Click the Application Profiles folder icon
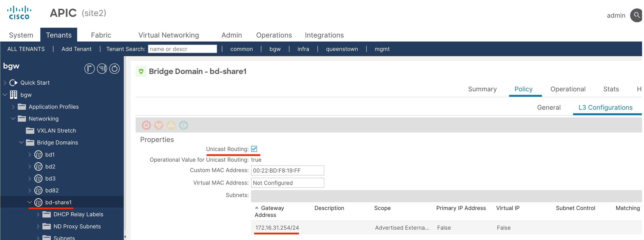Viewport: 644px width, 240px height. (x=22, y=107)
